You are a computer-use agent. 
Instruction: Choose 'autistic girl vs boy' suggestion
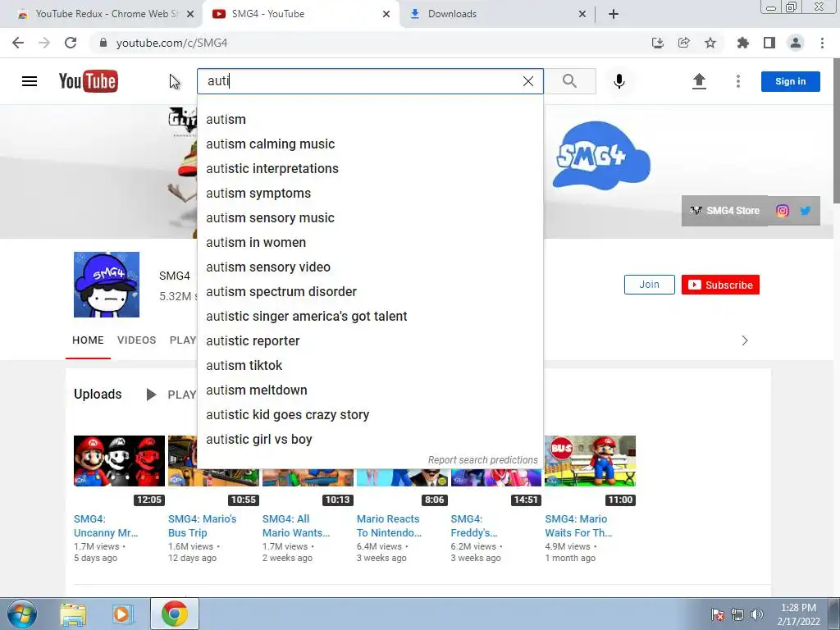pyautogui.click(x=370, y=440)
